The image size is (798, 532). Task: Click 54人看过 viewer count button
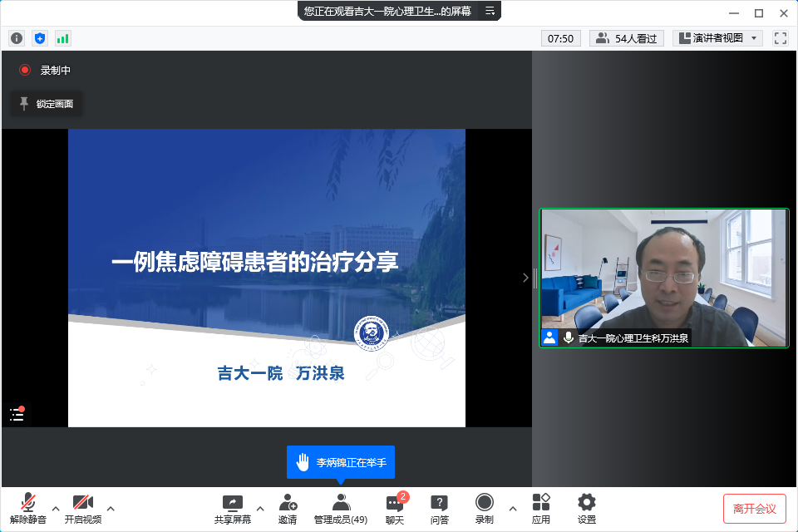[x=627, y=38]
